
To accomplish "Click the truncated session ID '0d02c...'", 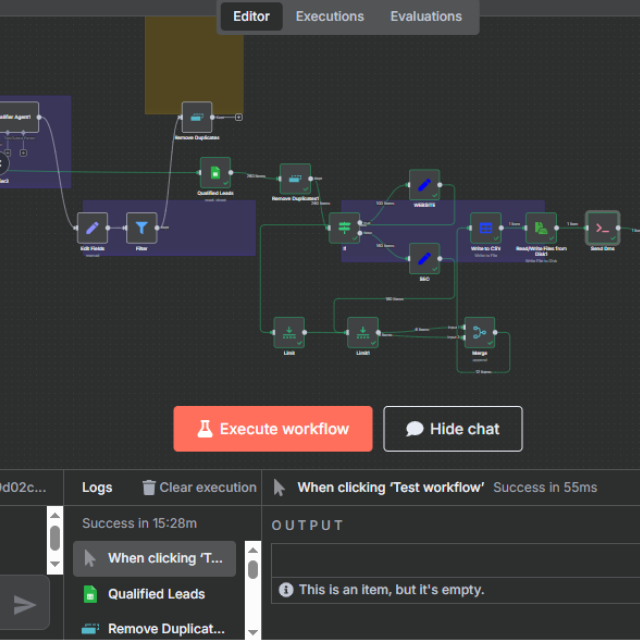I will click(23, 487).
